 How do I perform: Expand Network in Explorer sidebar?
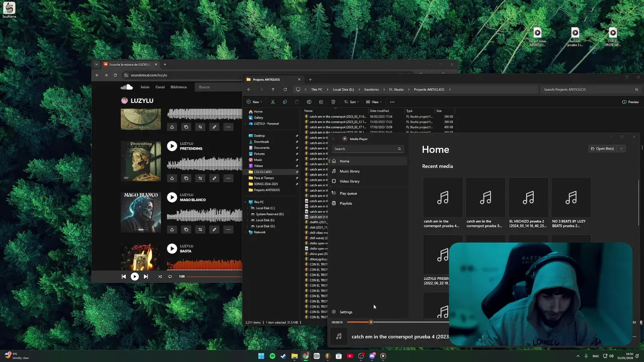coord(246,232)
